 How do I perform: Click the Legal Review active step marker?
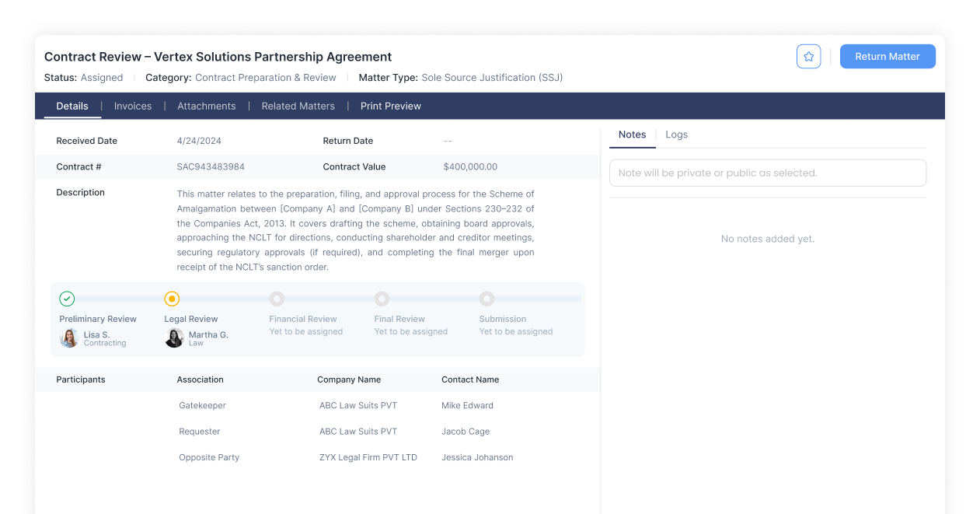click(x=172, y=299)
